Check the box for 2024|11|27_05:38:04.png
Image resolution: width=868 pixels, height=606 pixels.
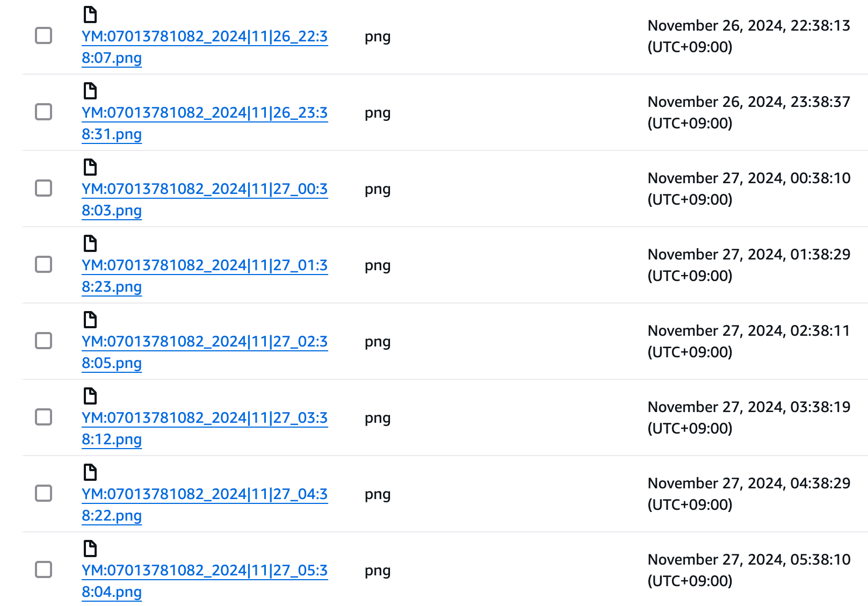pos(44,569)
